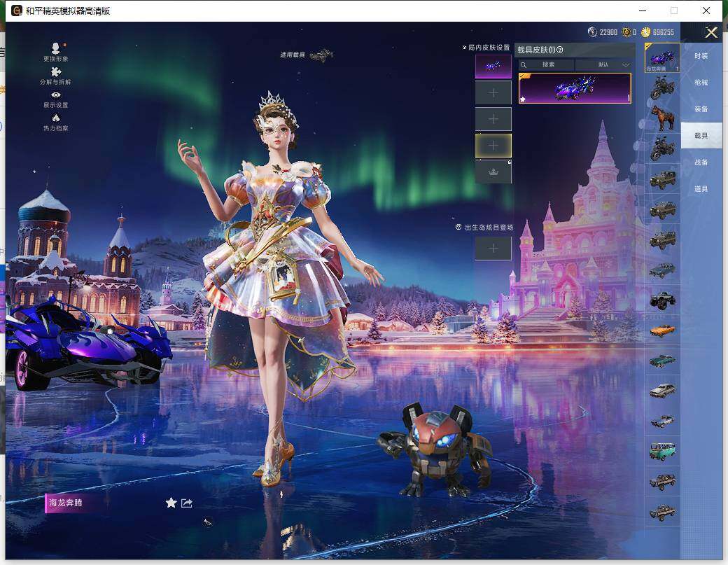Click the 局内皮肤设置 label

pyautogui.click(x=489, y=48)
